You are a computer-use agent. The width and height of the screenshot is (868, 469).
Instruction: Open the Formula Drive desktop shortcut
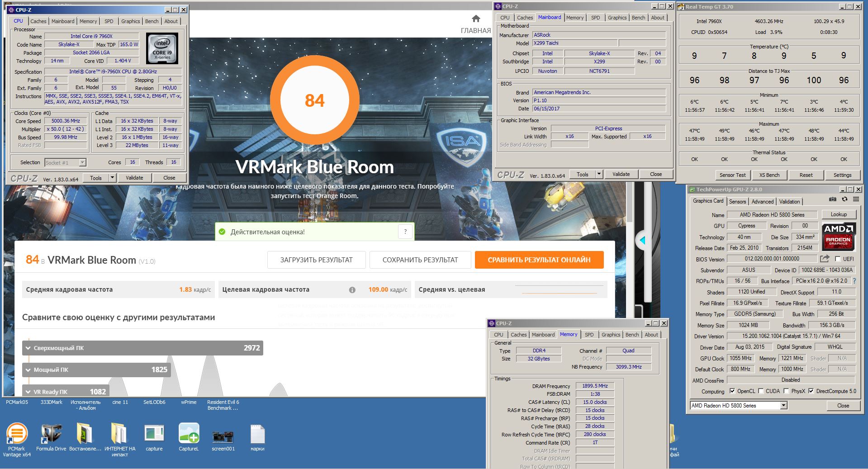pos(51,437)
